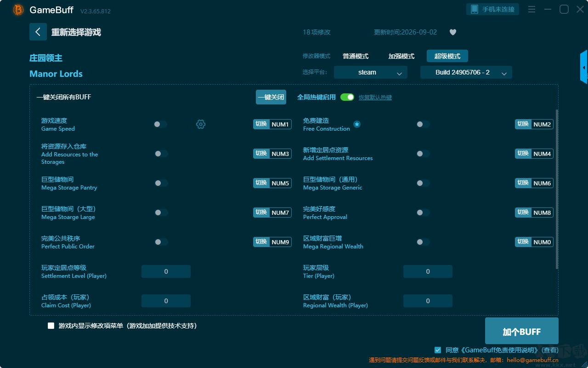Click the NUM8 hotkey switch button
The width and height of the screenshot is (588, 368).
[x=534, y=213]
